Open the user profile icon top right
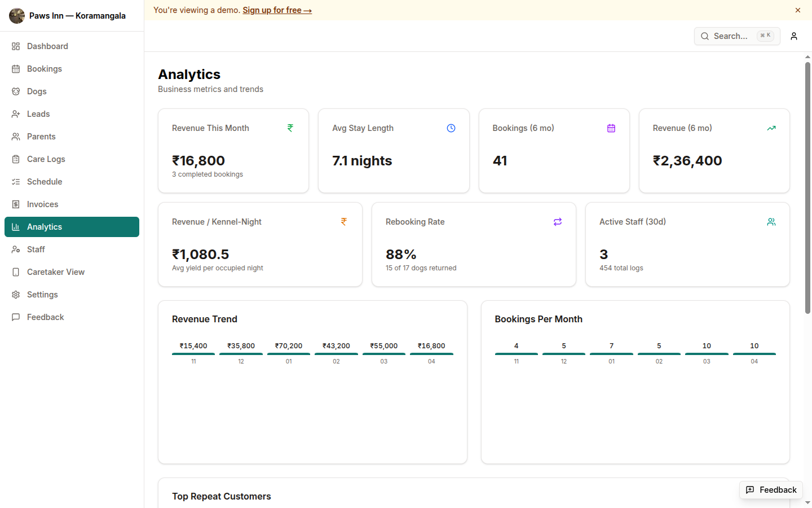The width and height of the screenshot is (812, 508). click(794, 36)
